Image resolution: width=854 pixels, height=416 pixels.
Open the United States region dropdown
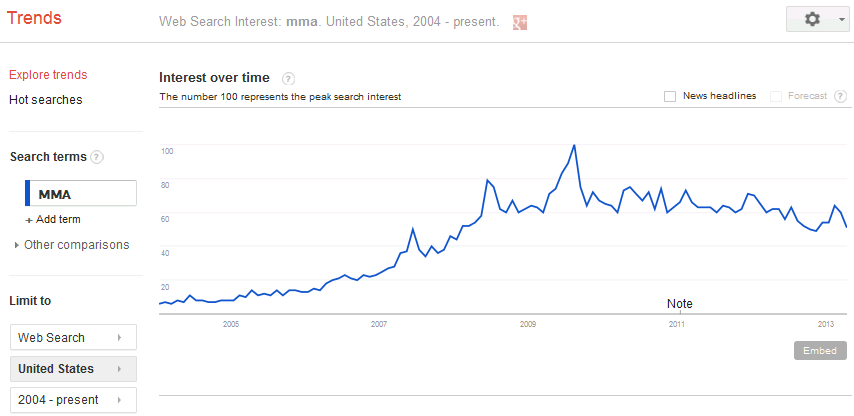point(73,369)
